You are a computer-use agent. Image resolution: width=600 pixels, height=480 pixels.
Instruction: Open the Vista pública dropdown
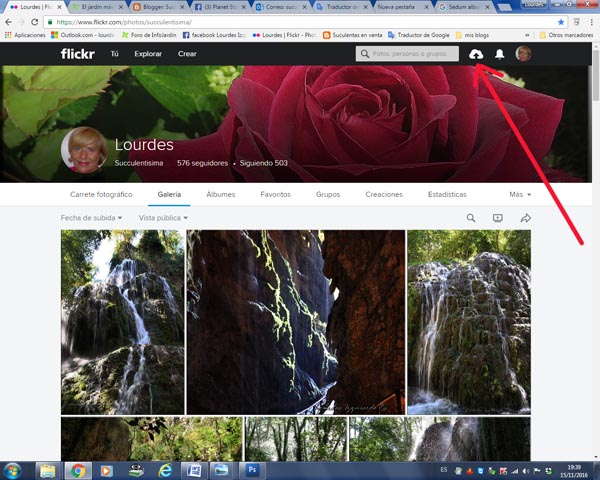pyautogui.click(x=163, y=218)
